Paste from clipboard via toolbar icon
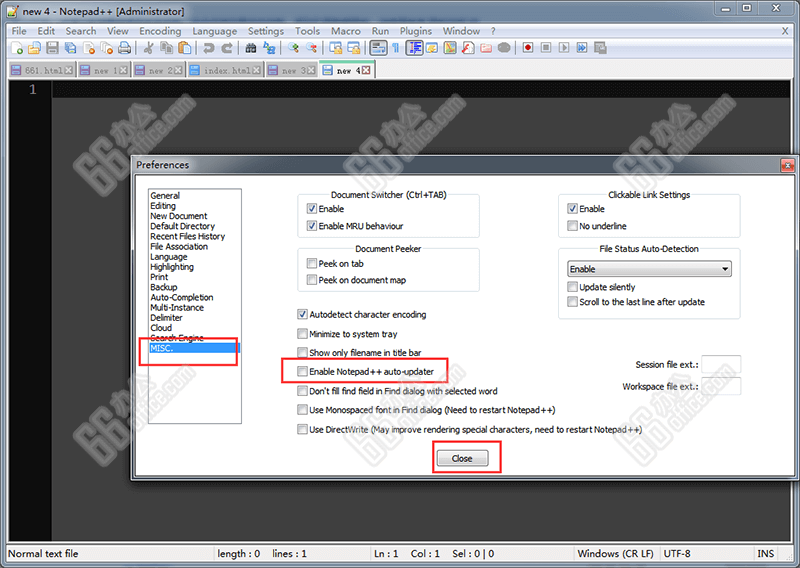The image size is (800, 568). click(x=184, y=48)
